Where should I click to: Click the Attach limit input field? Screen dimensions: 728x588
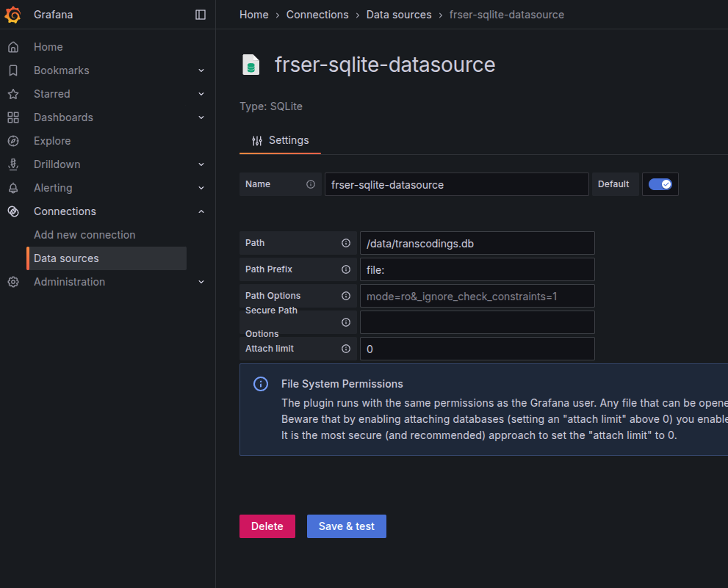click(x=477, y=349)
